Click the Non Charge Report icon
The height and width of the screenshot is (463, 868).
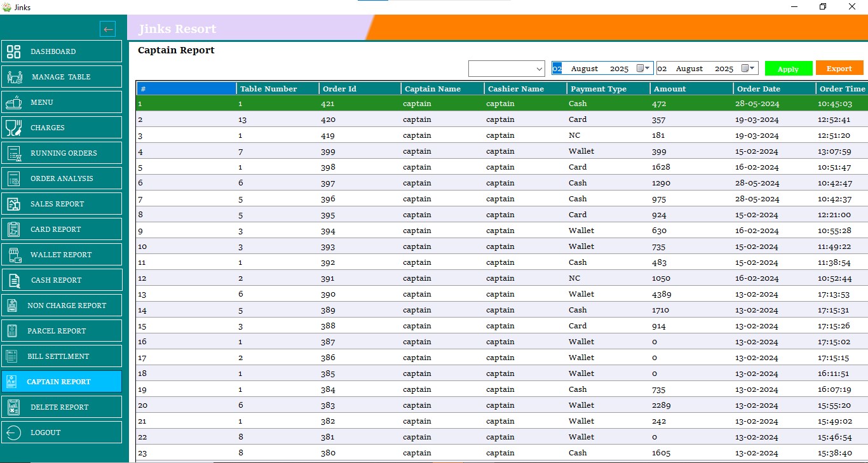tap(12, 305)
